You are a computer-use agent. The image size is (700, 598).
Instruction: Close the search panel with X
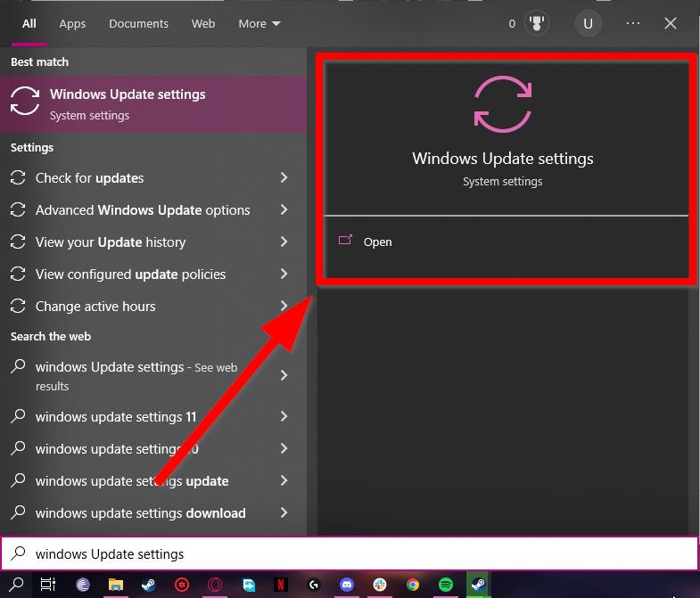click(x=670, y=23)
